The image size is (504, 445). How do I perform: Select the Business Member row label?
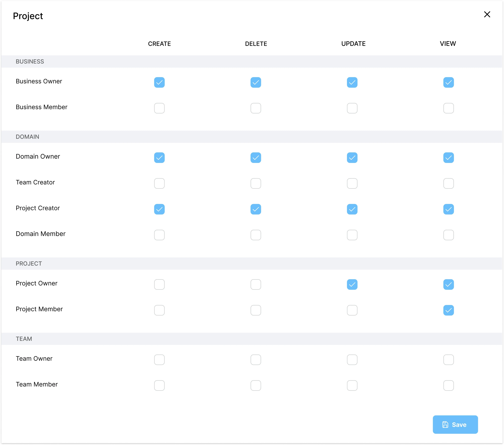[41, 107]
